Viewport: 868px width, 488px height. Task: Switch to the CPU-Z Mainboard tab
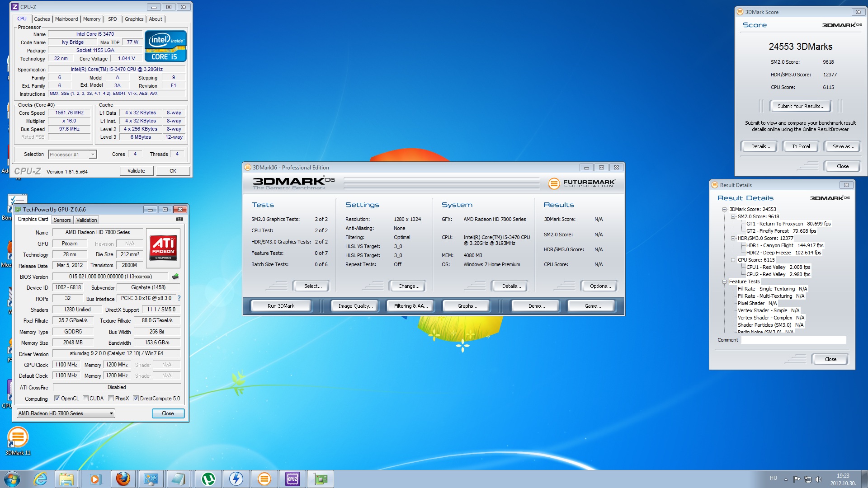pyautogui.click(x=66, y=19)
